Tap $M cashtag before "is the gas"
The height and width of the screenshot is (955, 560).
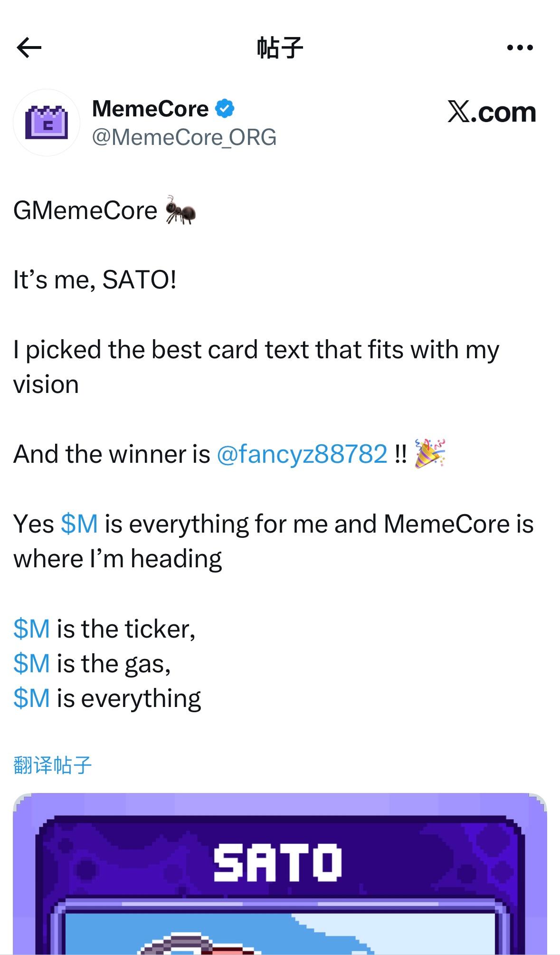[x=31, y=664]
